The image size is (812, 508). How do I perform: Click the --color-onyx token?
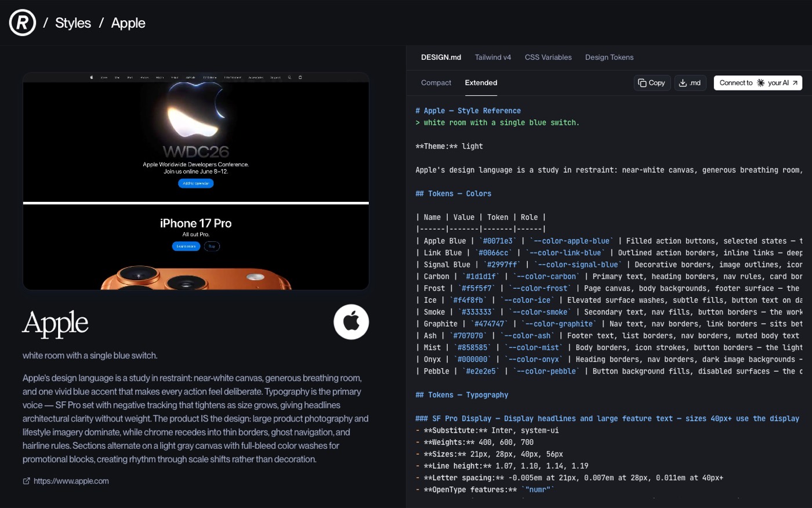[534, 360]
